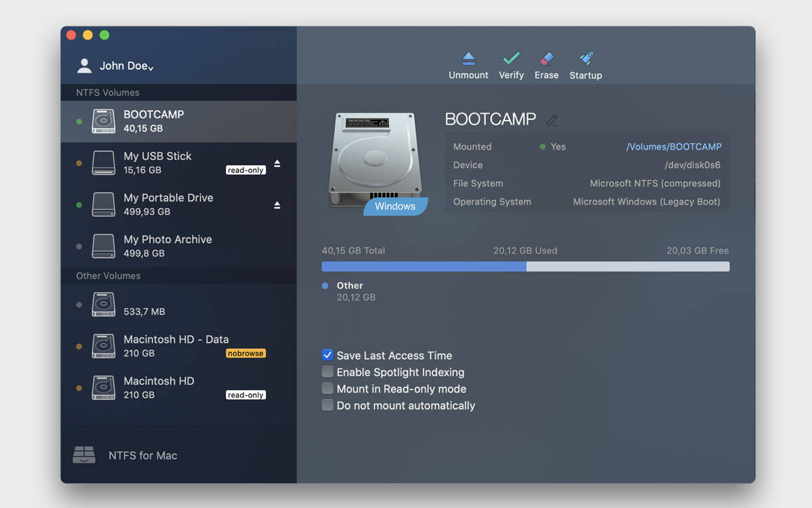
Task: Click the blue used portion of storage bar
Action: pyautogui.click(x=424, y=267)
